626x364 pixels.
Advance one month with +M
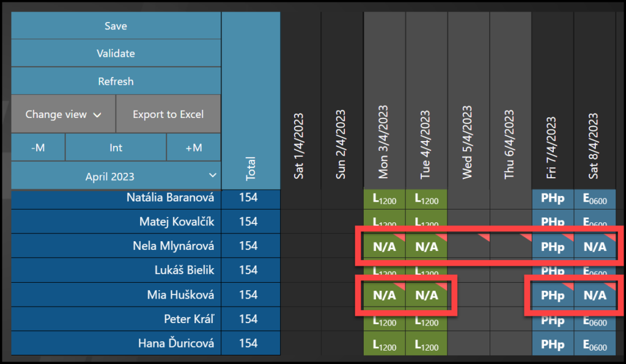(x=193, y=147)
